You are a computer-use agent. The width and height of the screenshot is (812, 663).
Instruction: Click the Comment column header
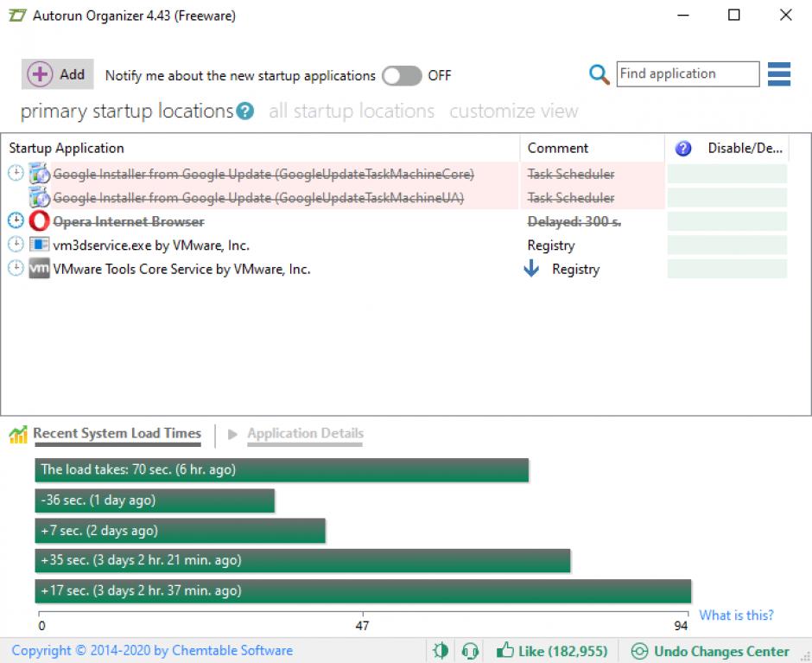(558, 149)
